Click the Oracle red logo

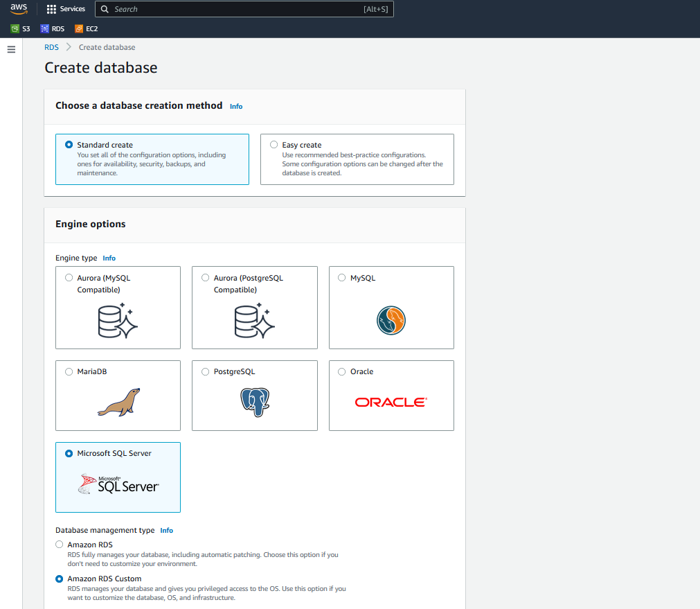391,402
